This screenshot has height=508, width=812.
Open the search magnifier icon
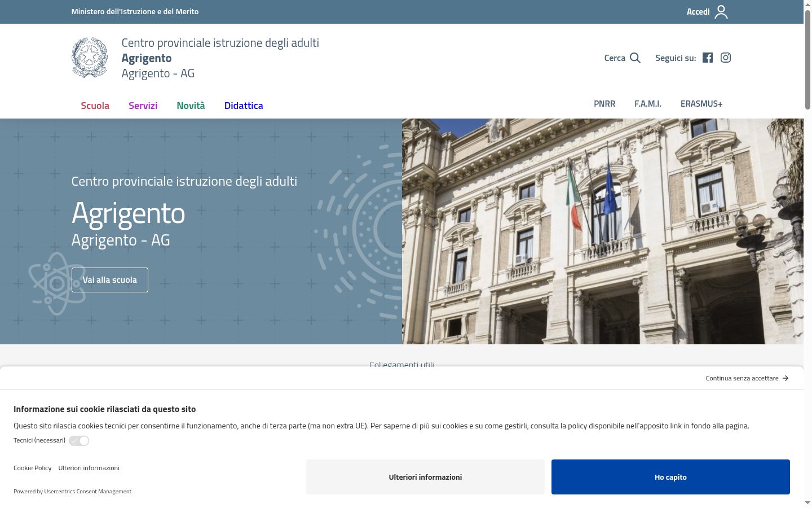coord(635,58)
